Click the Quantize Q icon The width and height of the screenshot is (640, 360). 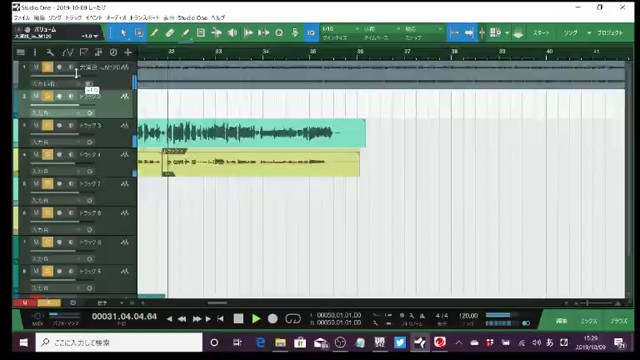click(279, 33)
